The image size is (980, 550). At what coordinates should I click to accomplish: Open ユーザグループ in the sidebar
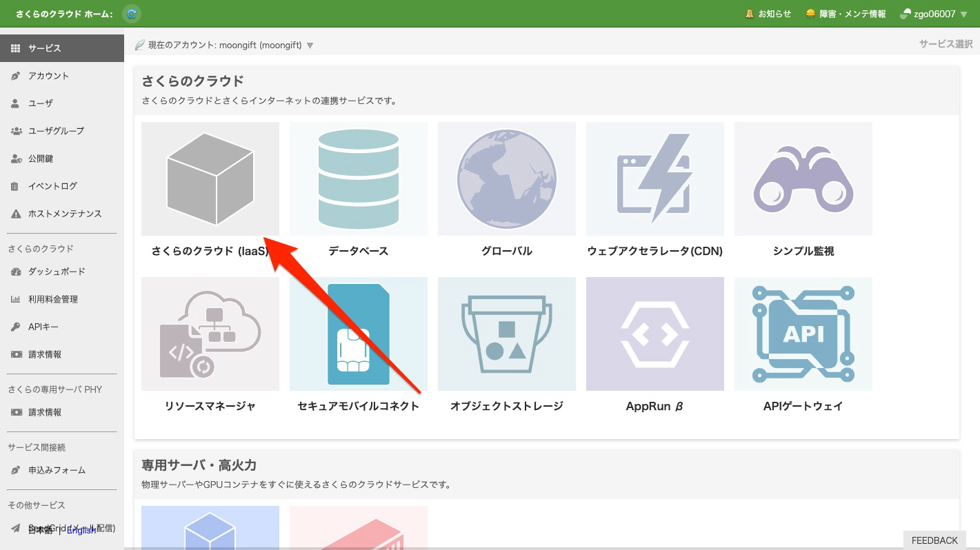pos(62,131)
